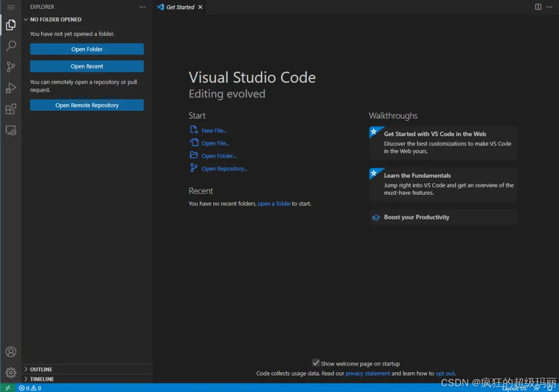Image resolution: width=559 pixels, height=392 pixels.
Task: Click the remote indicator in status bar
Action: [x=7, y=388]
